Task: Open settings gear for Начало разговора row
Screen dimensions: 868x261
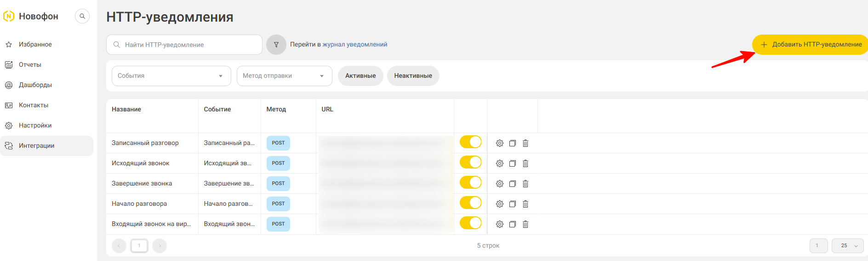Action: point(500,204)
